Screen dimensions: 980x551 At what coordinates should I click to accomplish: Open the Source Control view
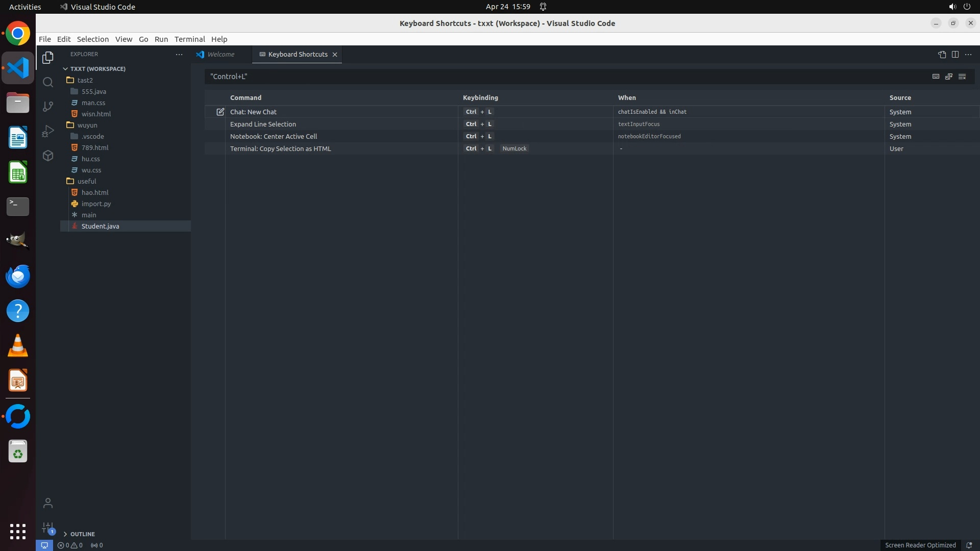pyautogui.click(x=48, y=106)
